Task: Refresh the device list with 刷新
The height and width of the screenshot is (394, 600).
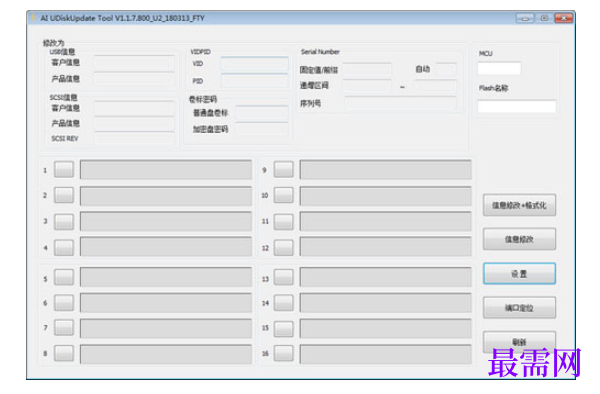Action: 519,342
